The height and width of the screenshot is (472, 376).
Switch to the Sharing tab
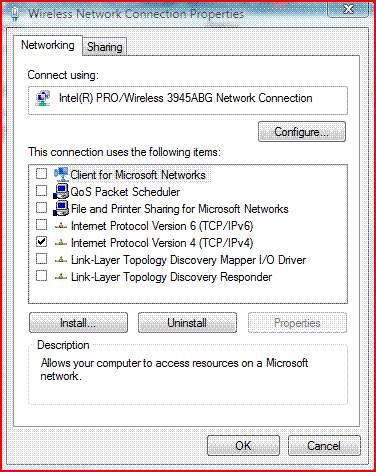(105, 47)
